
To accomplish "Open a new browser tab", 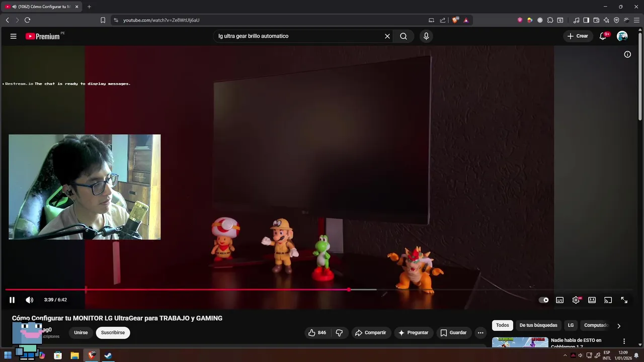I will 89,7.
